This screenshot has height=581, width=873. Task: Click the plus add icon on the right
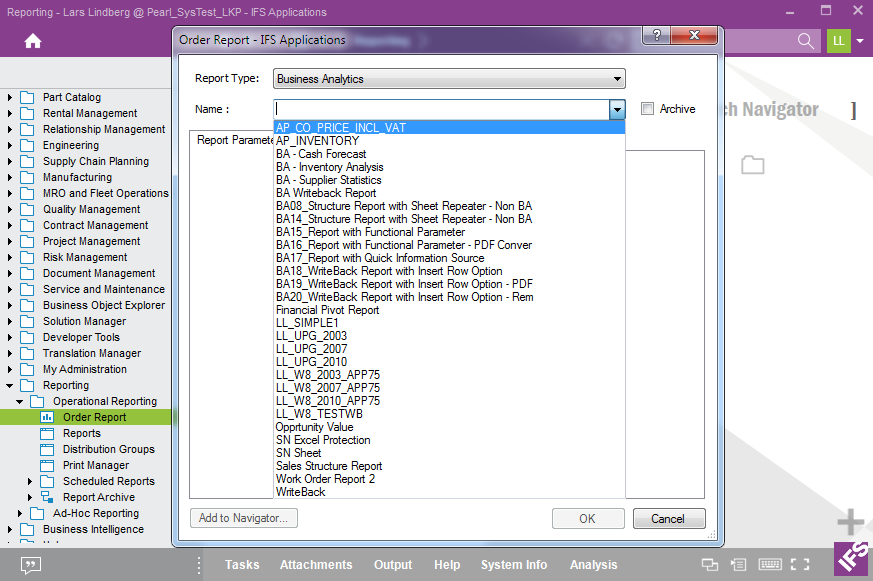click(x=850, y=522)
